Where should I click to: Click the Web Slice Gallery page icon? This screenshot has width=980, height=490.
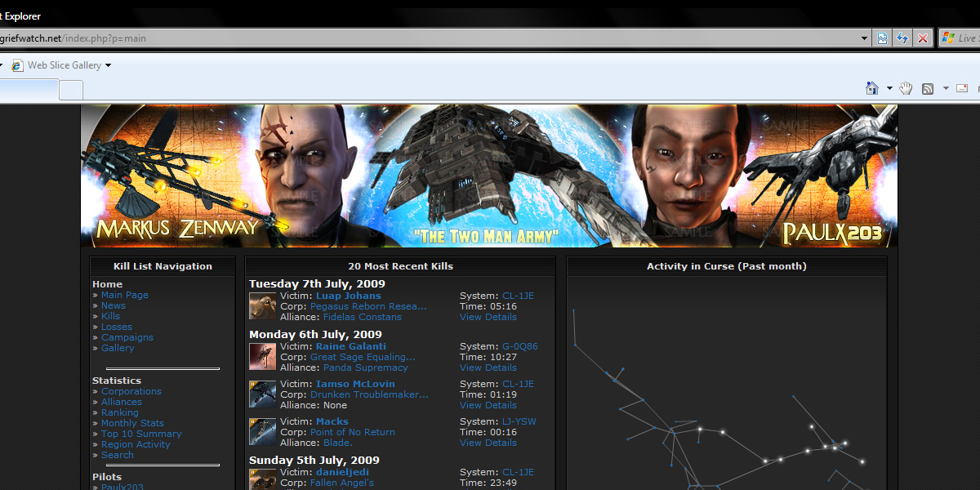(x=17, y=65)
